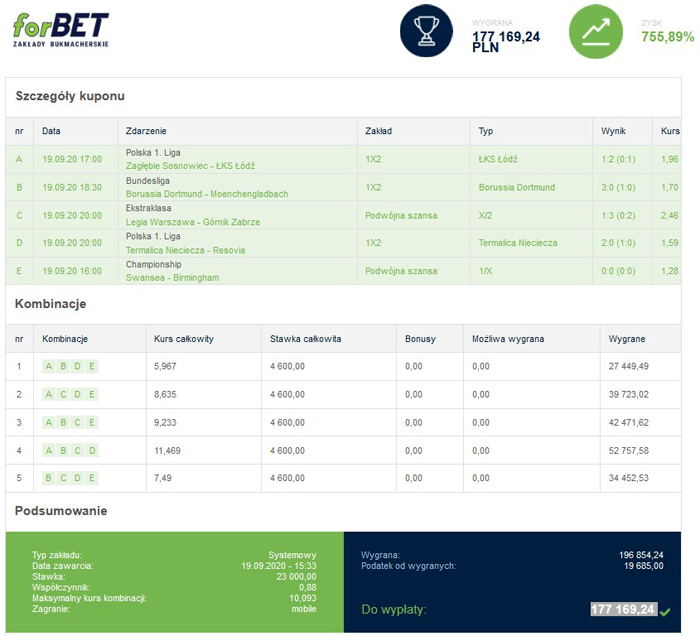Image resolution: width=700 pixels, height=636 pixels.
Task: Click the green checkmark beside payout amount
Action: pos(666,611)
